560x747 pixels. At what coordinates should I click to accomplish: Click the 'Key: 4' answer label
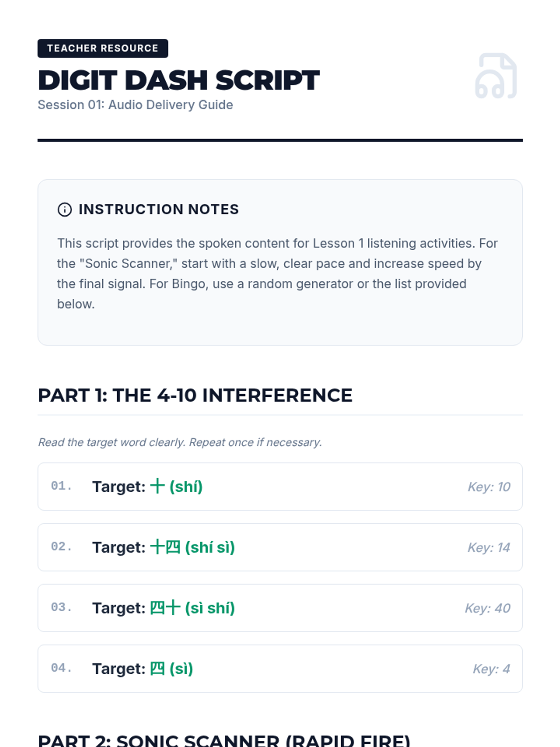click(x=491, y=669)
